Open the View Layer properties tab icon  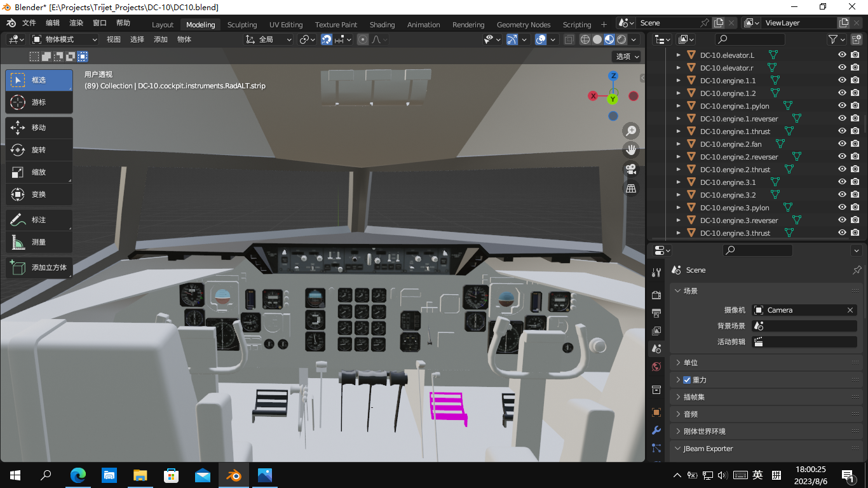point(656,330)
